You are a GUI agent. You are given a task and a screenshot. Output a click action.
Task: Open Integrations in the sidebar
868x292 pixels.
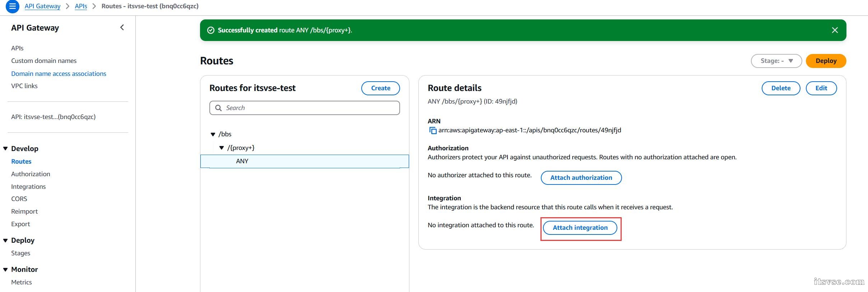28,187
